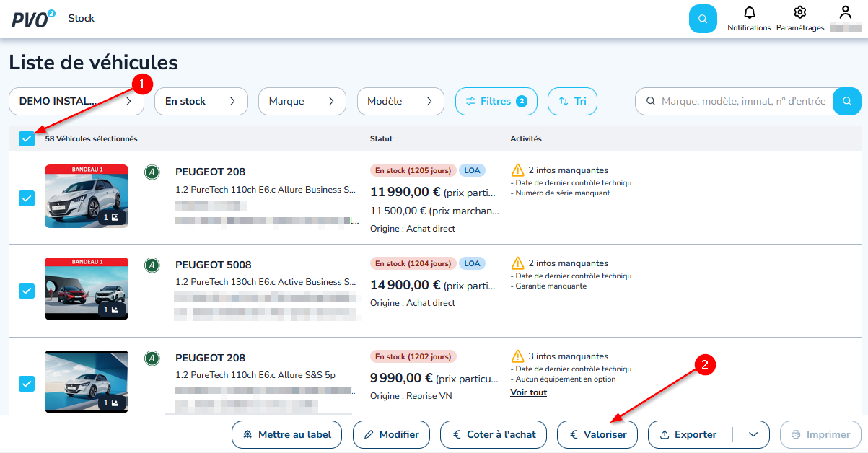Click LOA tag on first PEUGEOT 208
The height and width of the screenshot is (453, 868).
[472, 170]
